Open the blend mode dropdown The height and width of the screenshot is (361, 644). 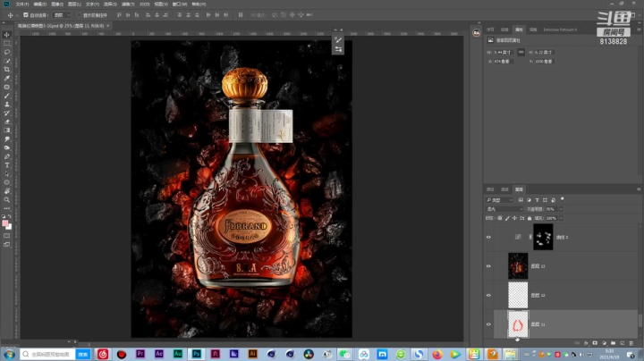coord(504,209)
